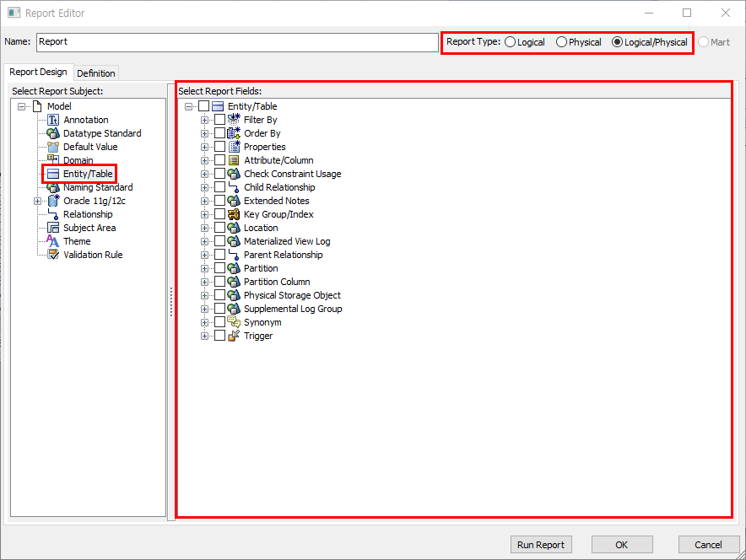Screen dimensions: 746x560
Task: Click the Default Value icon
Action: [53, 147]
